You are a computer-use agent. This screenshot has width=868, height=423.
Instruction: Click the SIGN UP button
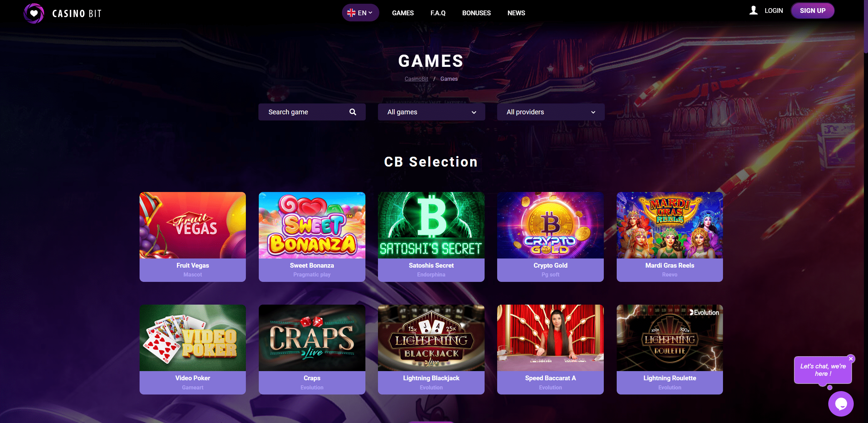click(812, 11)
